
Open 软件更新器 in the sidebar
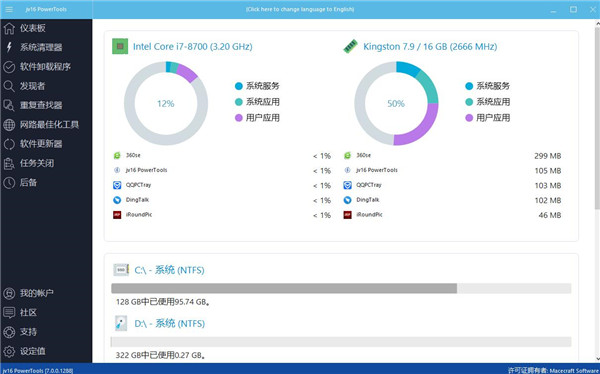pos(41,144)
